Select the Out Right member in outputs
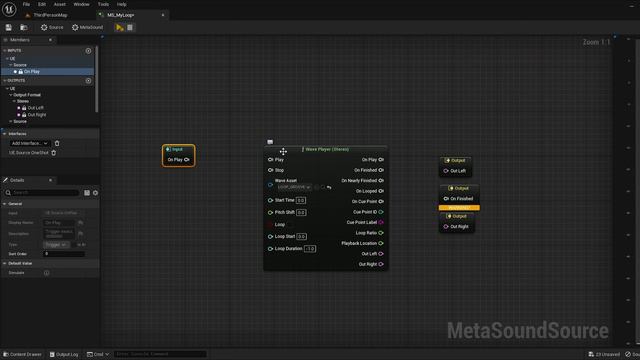640x360 pixels. pos(37,115)
